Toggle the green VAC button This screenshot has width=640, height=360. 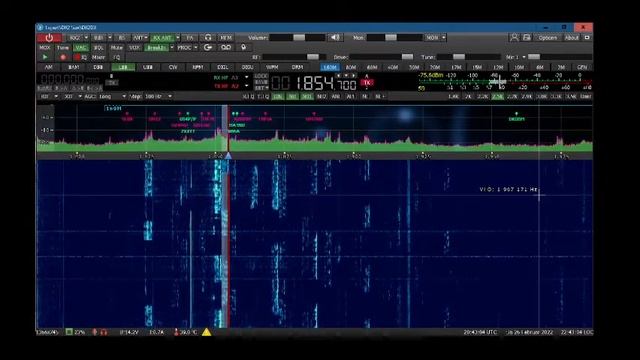click(80, 48)
